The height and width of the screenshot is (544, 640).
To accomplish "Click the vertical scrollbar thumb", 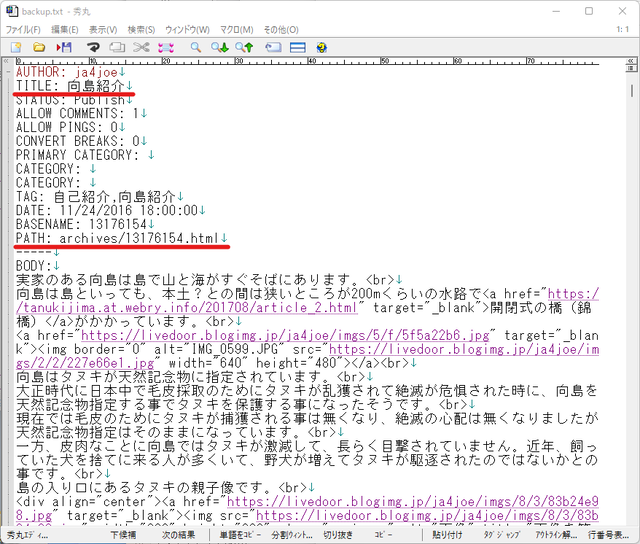I will [631, 91].
